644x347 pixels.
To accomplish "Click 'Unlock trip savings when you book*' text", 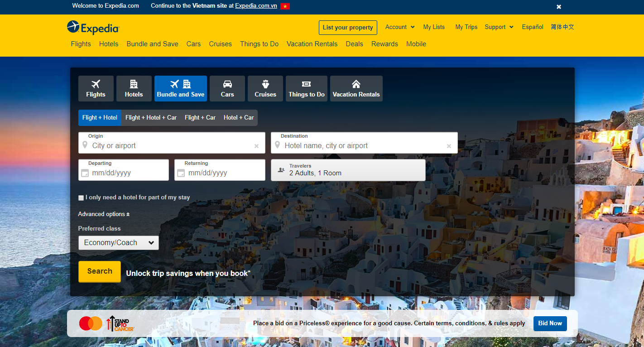I will point(188,273).
